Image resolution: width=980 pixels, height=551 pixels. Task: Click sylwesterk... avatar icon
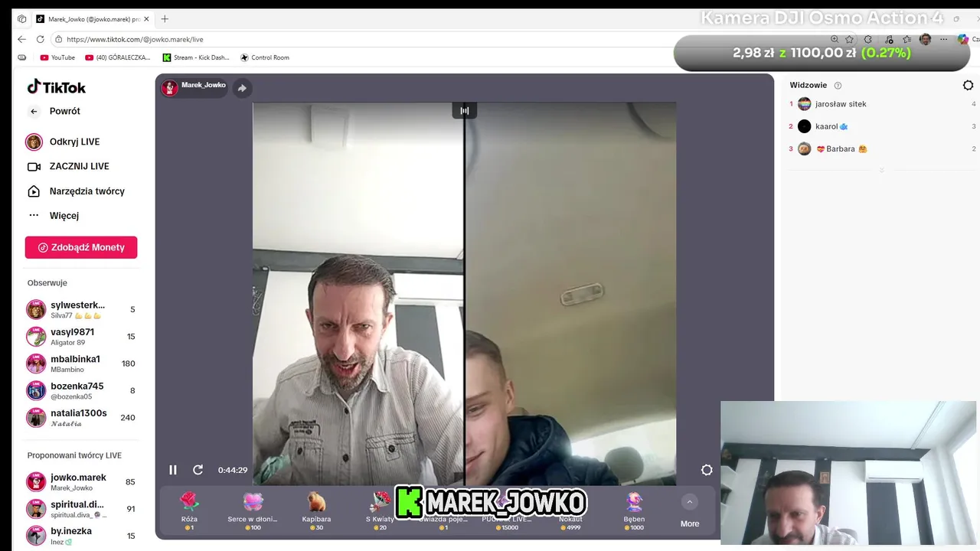point(36,310)
